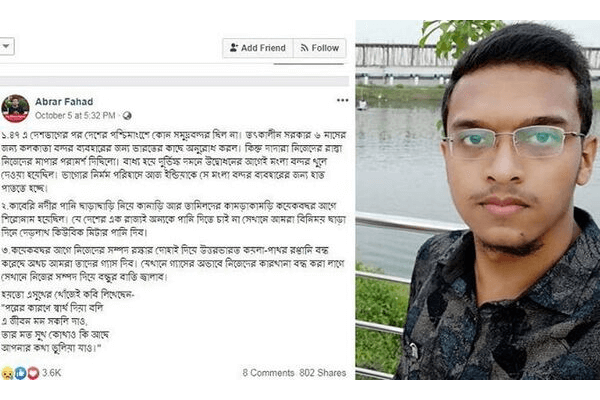The height and width of the screenshot is (400, 600).
Task: Click the person-plus icon in Add Friend
Action: coord(233,48)
